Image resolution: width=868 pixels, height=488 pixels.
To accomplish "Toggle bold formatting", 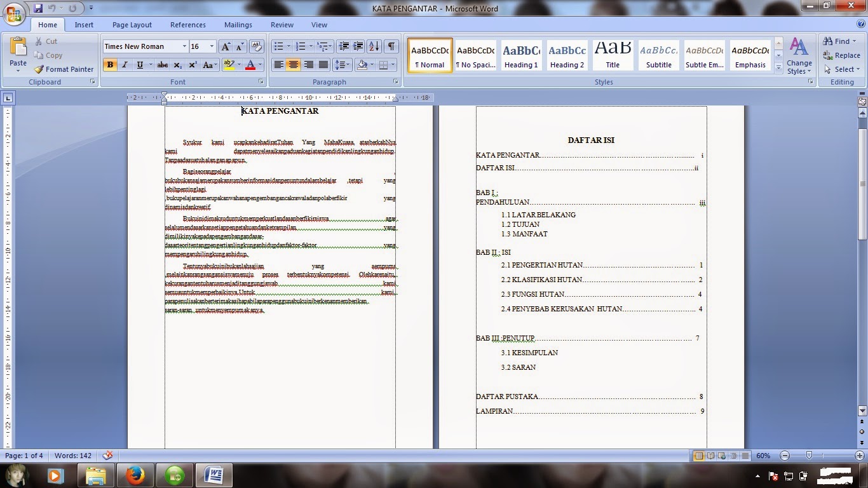I will coord(110,65).
